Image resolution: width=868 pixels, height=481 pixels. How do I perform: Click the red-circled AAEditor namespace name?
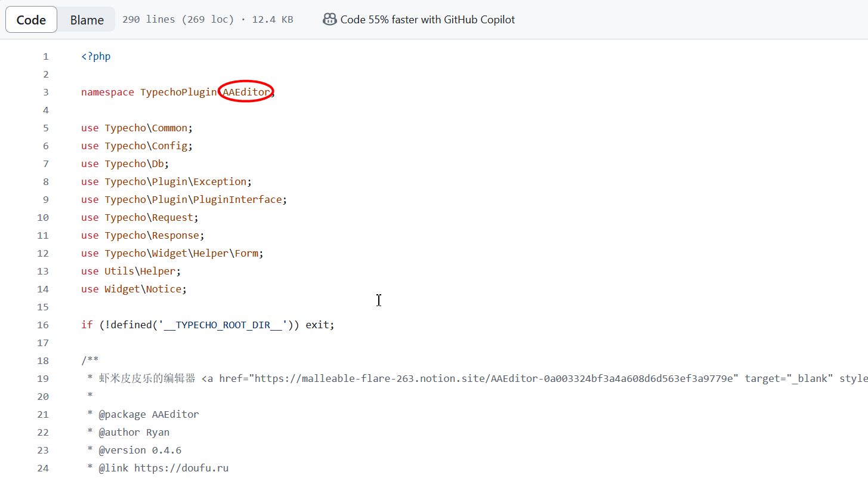pyautogui.click(x=246, y=92)
